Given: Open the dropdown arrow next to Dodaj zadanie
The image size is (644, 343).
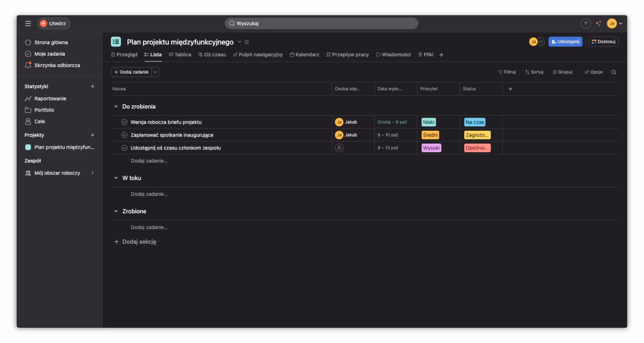Looking at the screenshot, I should [x=155, y=72].
